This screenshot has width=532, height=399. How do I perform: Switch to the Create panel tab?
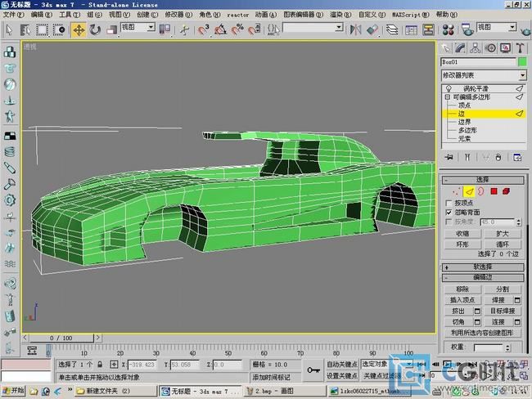[446, 48]
